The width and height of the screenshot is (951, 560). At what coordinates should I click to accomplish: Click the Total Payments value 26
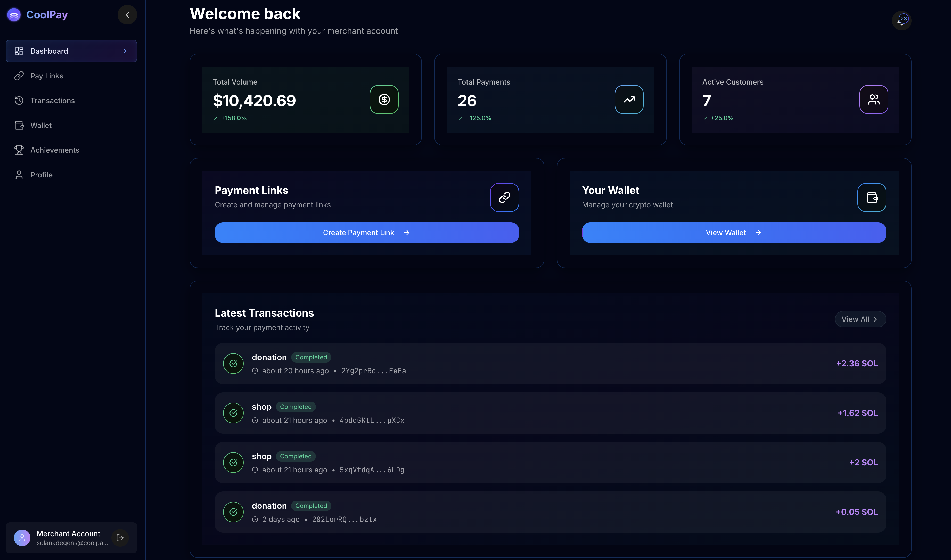[467, 100]
